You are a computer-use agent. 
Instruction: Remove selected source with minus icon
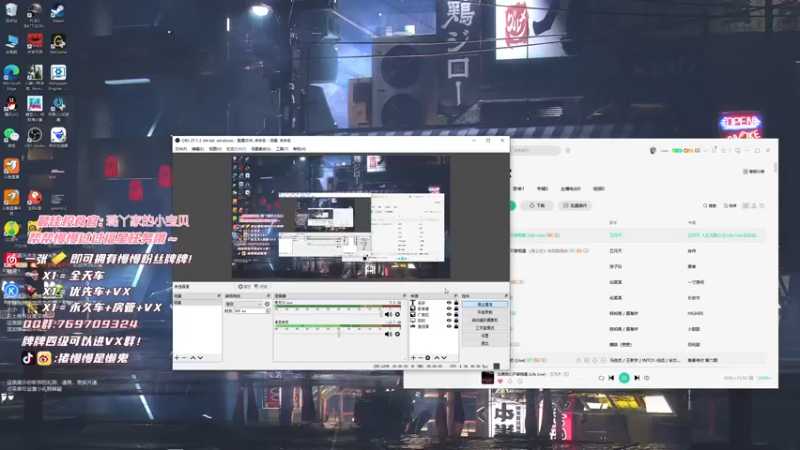pos(420,358)
